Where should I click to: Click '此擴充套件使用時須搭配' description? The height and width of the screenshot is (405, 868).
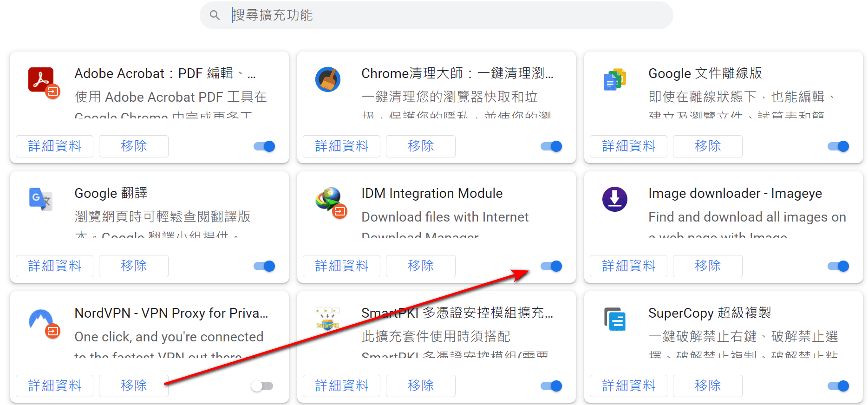[436, 337]
